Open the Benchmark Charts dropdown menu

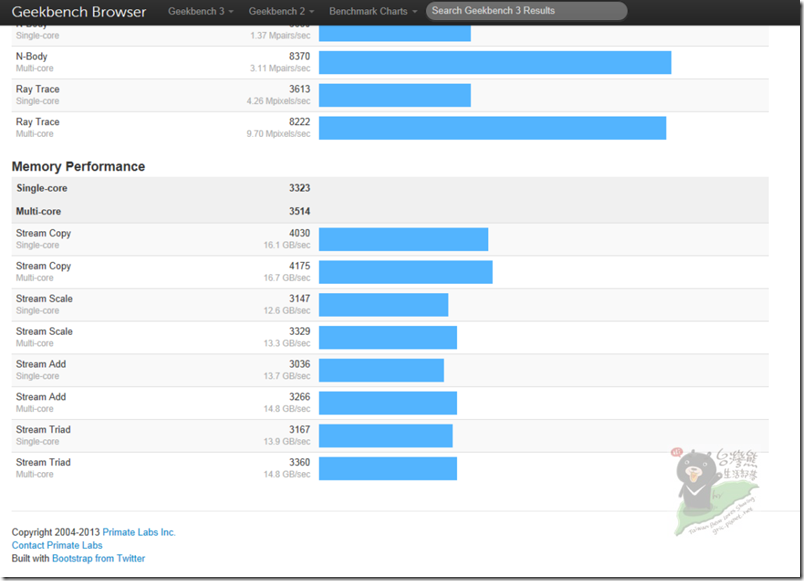coord(373,11)
